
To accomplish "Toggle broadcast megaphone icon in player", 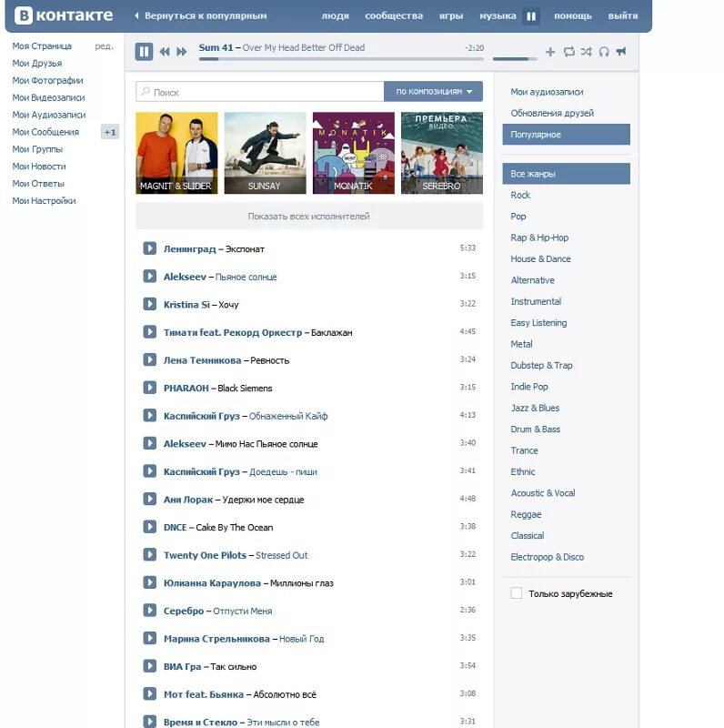I will click(621, 51).
